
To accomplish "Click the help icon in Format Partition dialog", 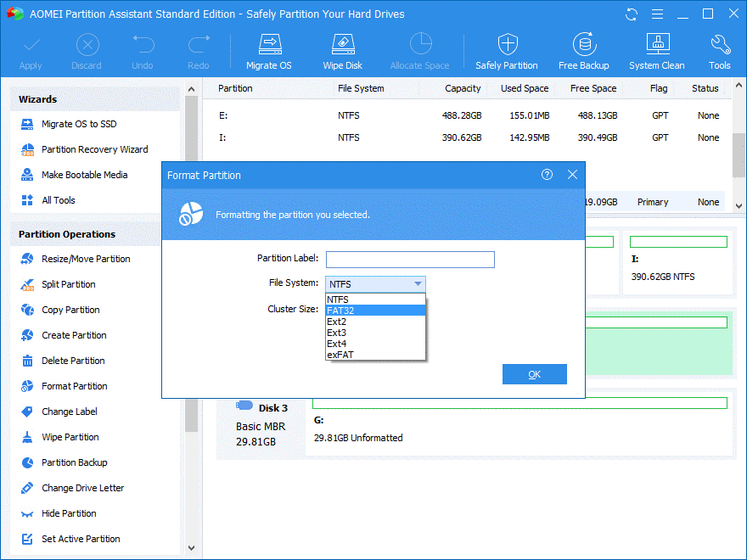I will [x=547, y=175].
